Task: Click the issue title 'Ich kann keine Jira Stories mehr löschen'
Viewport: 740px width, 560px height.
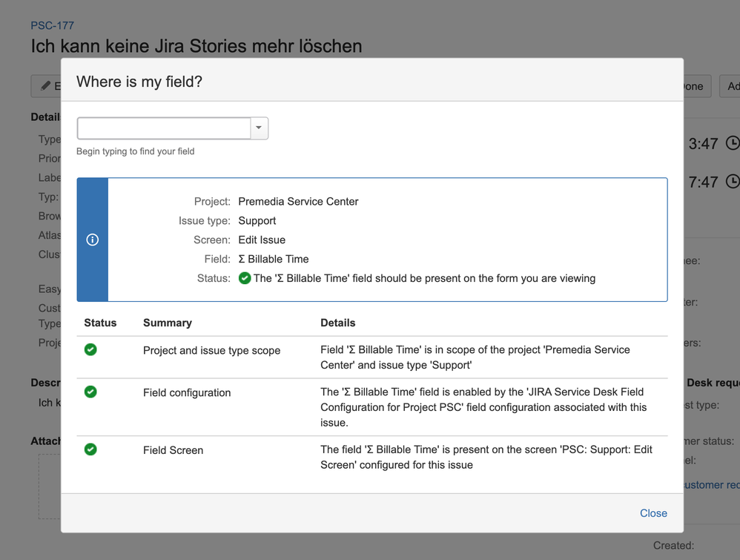Action: pos(196,46)
